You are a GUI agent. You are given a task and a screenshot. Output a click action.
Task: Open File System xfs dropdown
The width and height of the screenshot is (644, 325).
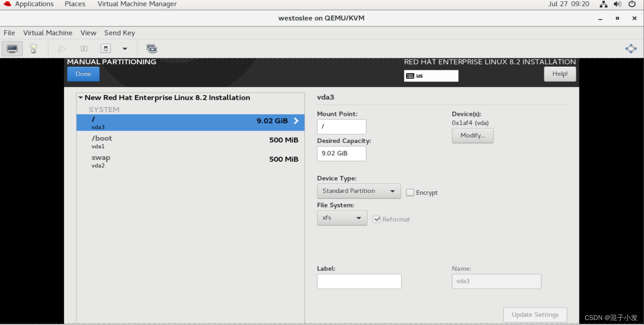[342, 218]
